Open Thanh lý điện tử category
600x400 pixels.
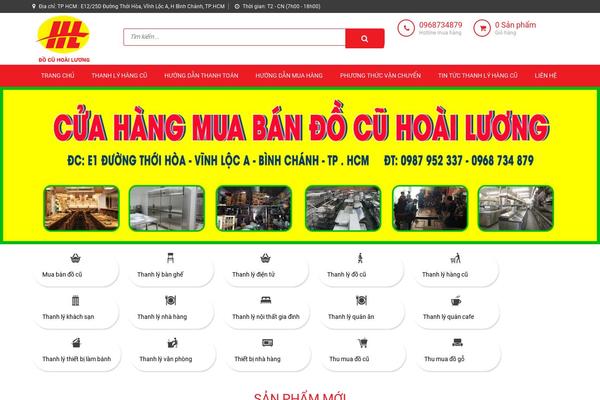pos(253,274)
